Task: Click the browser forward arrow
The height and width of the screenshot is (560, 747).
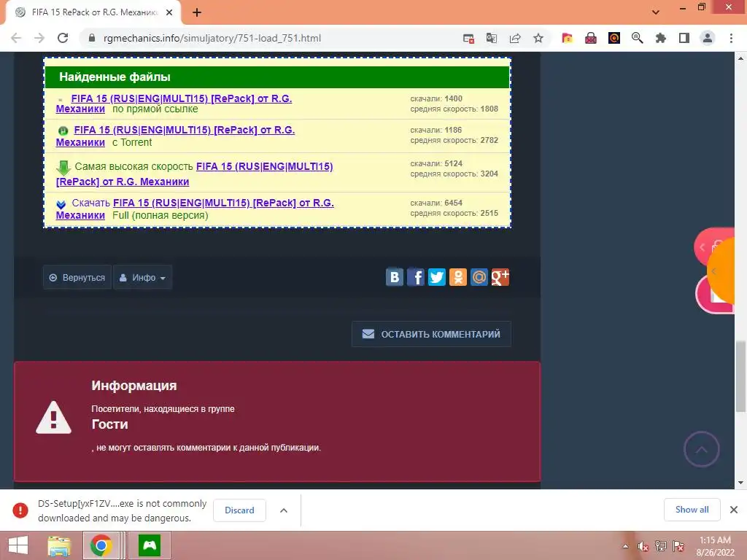Action: 39,38
